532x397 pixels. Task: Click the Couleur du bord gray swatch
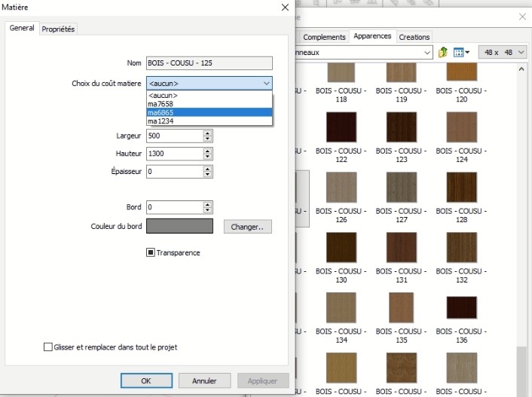point(179,226)
